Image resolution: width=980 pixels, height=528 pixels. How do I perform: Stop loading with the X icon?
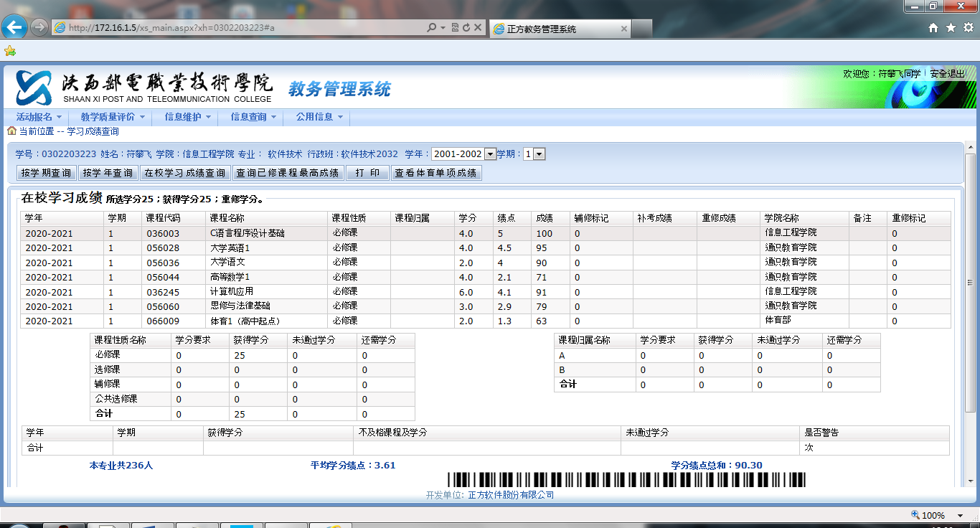[x=478, y=28]
